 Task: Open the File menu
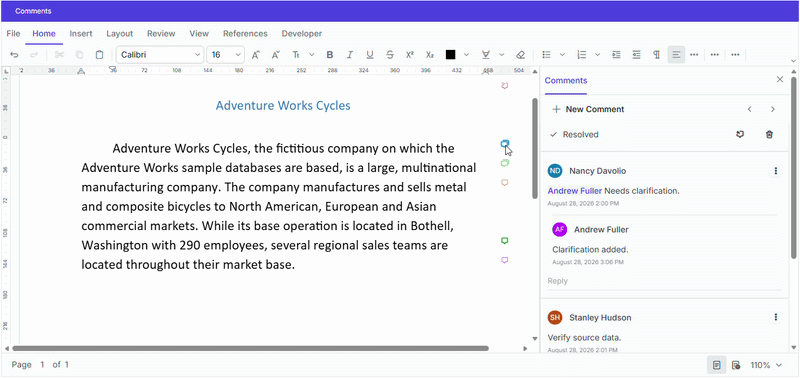13,34
